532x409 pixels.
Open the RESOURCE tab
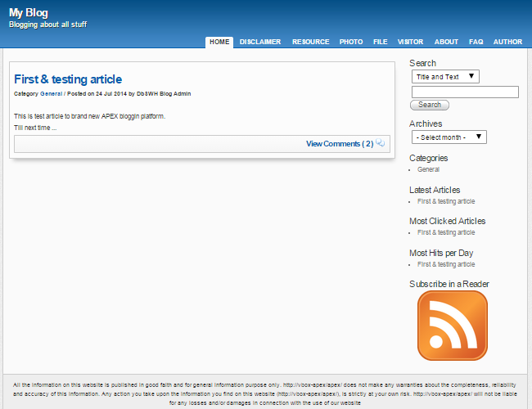311,42
